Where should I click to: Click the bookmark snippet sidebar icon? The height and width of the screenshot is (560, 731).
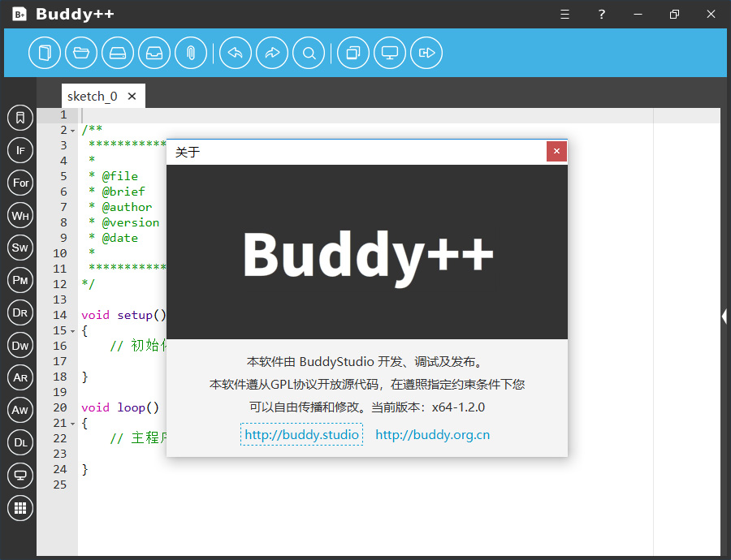(20, 118)
